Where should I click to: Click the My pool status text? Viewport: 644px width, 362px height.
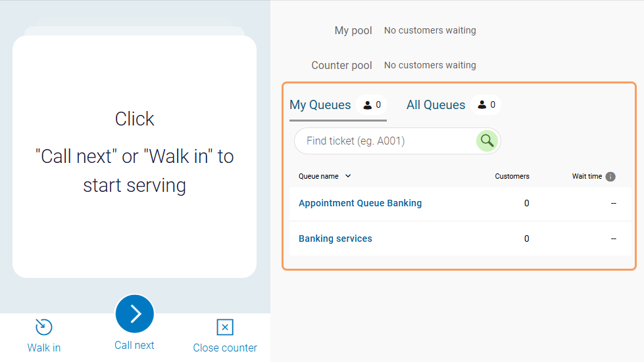[x=430, y=30]
